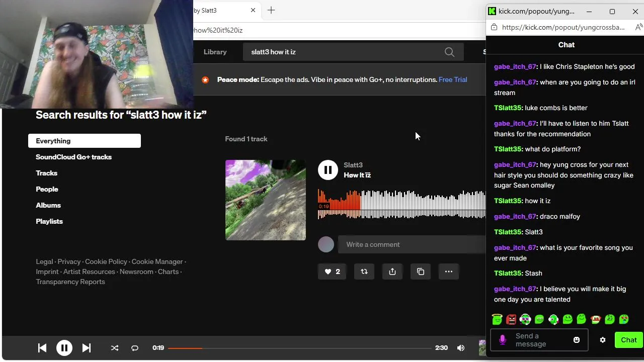Seek within the track waveform
Viewport: 644px width, 362px height.
(x=401, y=204)
